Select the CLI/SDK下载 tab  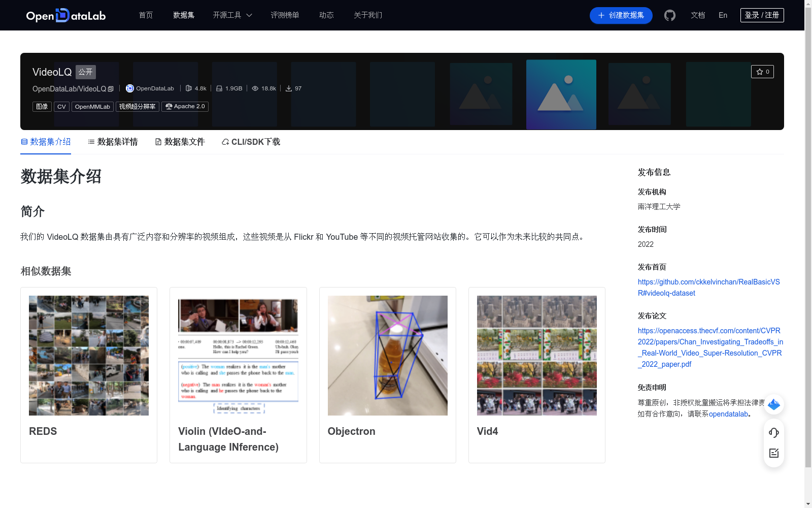click(x=251, y=142)
